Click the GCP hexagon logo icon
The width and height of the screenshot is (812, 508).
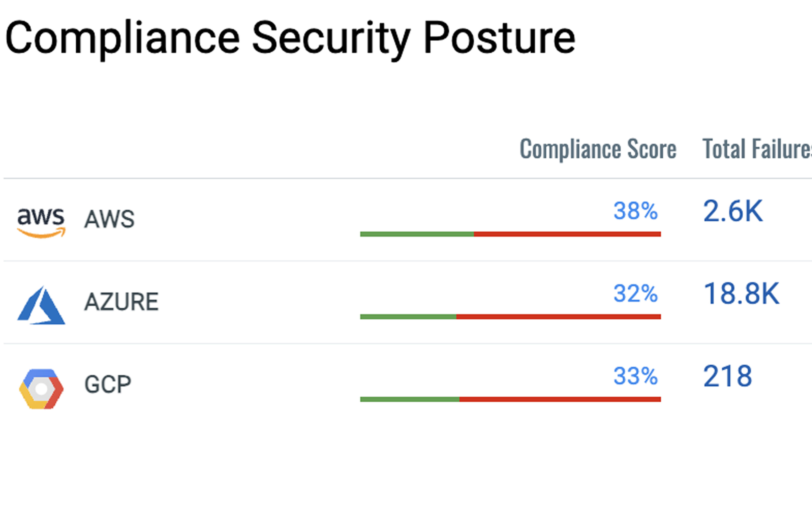click(41, 389)
